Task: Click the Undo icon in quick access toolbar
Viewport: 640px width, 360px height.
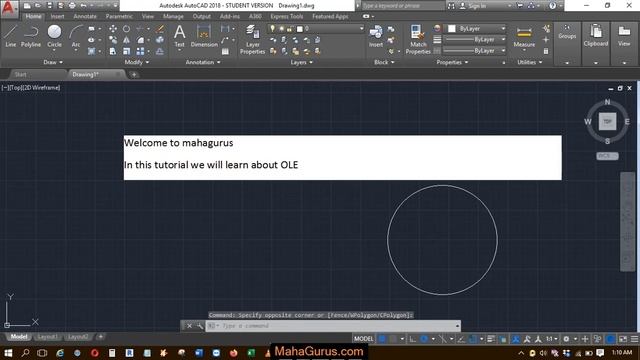Action: pos(83,6)
